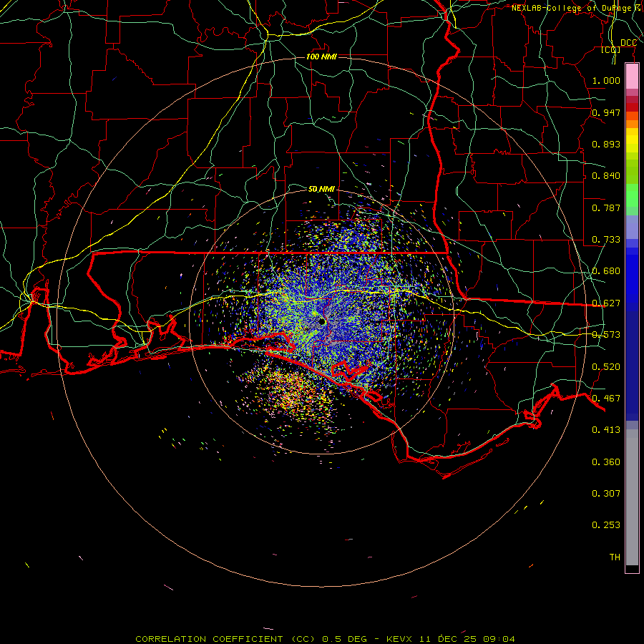
Task: Click the TH threshold legend label
Action: 615,557
